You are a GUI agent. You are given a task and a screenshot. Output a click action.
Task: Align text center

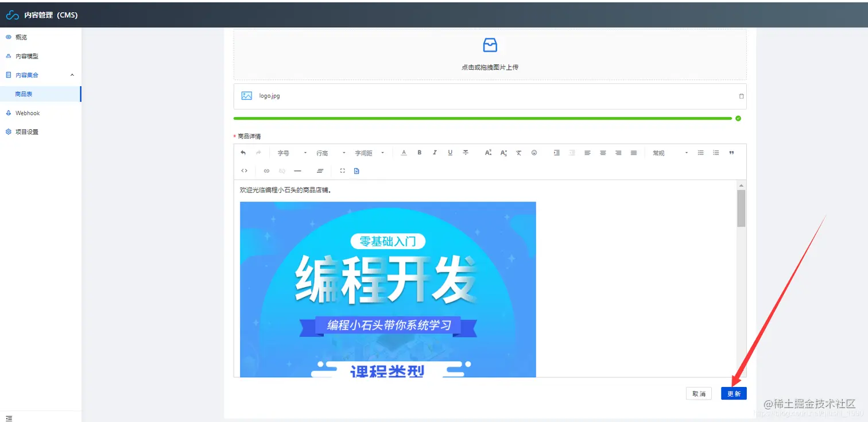[x=603, y=153]
